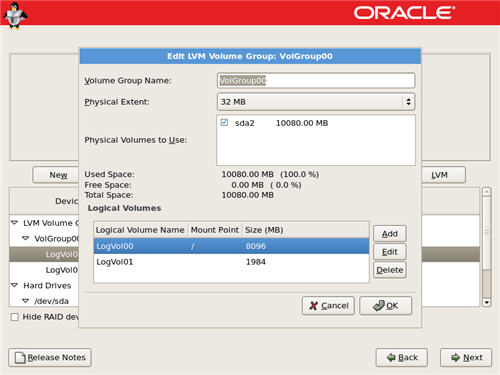The image size is (500, 375).
Task: Click the document icon on Release Notes
Action: (x=20, y=358)
